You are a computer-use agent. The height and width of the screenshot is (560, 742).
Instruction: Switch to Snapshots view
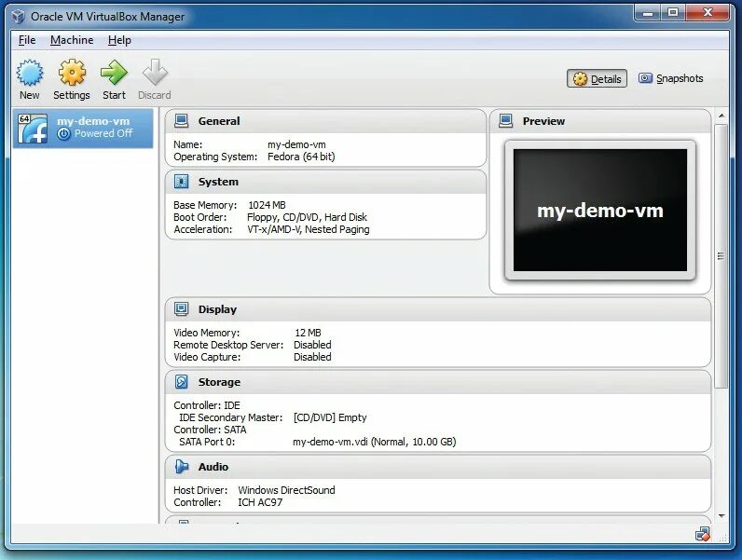(x=671, y=78)
